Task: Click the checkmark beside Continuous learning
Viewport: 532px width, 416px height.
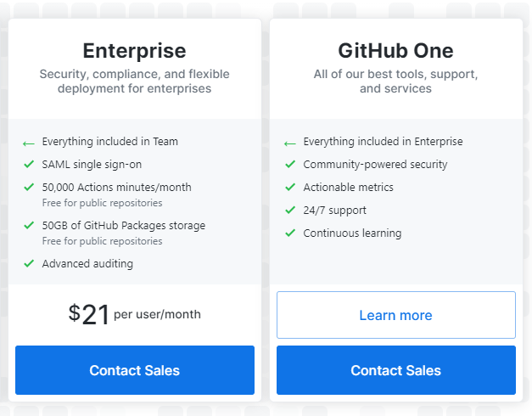Action: (x=290, y=233)
